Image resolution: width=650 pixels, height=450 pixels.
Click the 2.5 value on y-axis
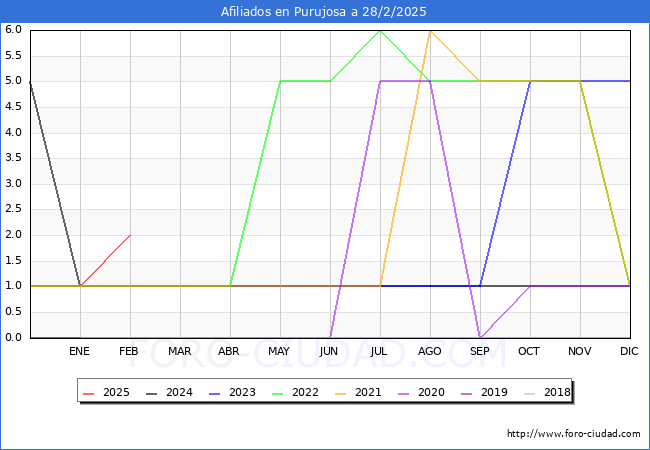(x=13, y=209)
